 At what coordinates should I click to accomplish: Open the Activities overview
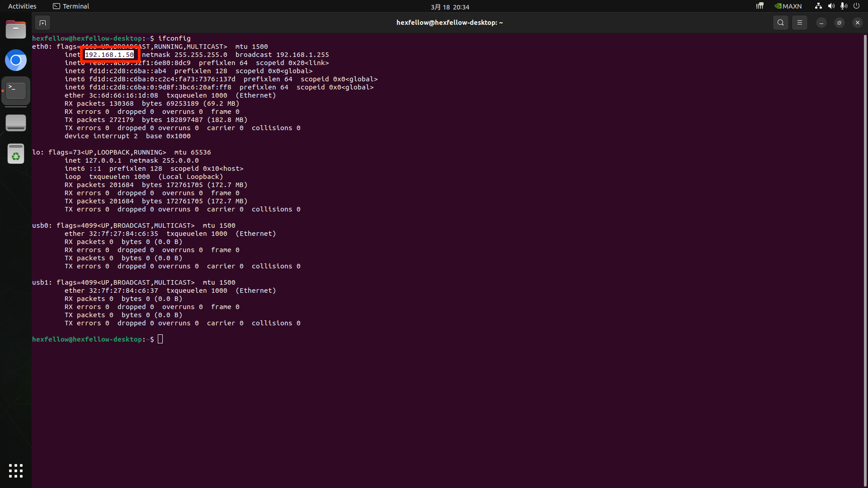(x=22, y=6)
